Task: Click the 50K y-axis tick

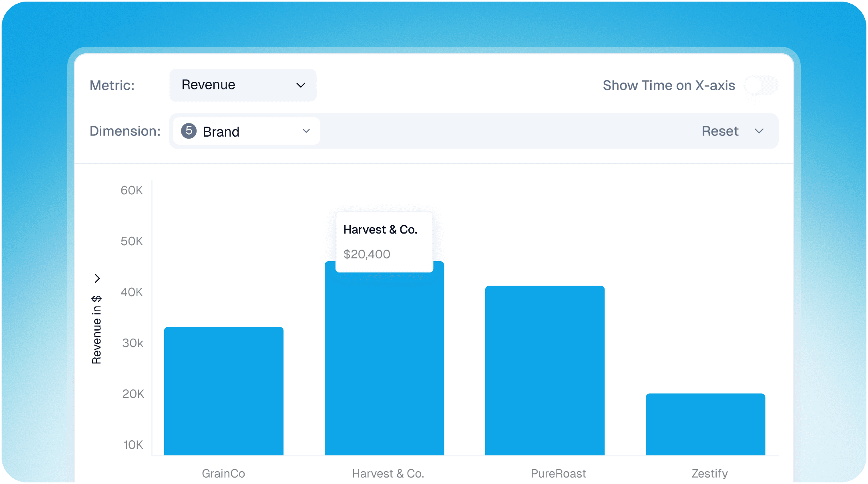Action: click(x=132, y=241)
